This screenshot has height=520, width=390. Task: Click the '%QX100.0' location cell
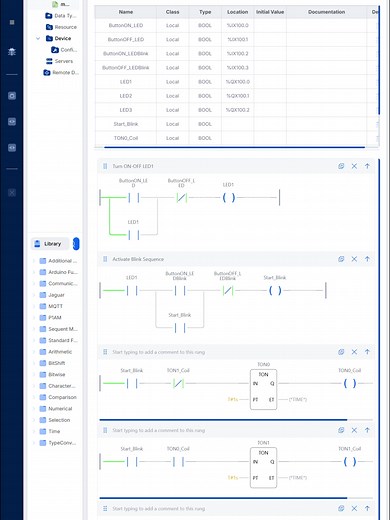pyautogui.click(x=237, y=82)
